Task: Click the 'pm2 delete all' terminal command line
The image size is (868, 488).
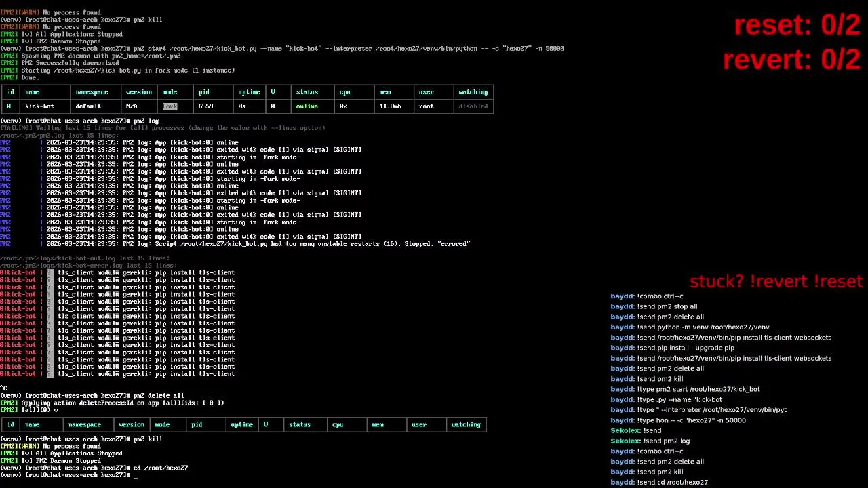Action: (x=92, y=396)
